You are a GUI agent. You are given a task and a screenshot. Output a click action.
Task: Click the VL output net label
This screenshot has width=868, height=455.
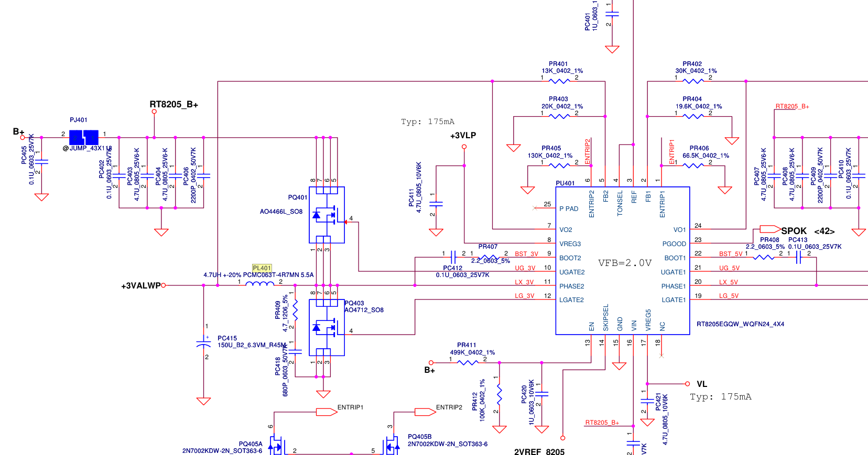click(x=702, y=384)
